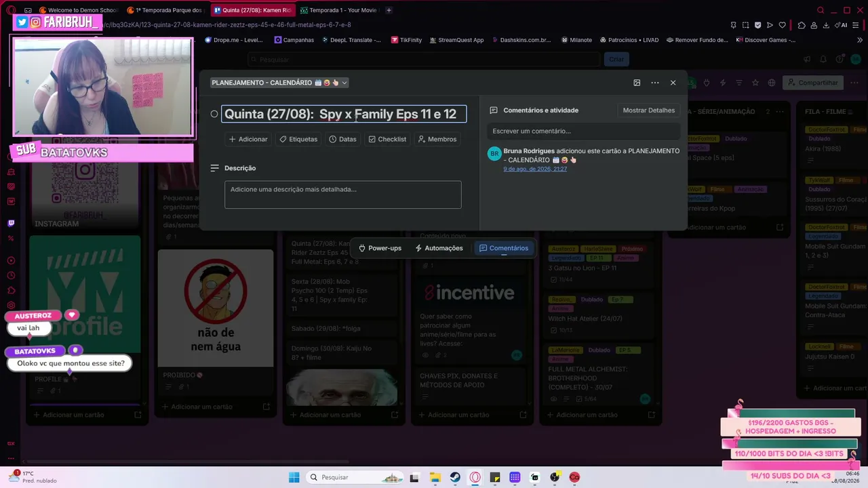Open the 9 de ago. de 2026 timestamp link
Screen dimensions: 868x488
(x=535, y=169)
